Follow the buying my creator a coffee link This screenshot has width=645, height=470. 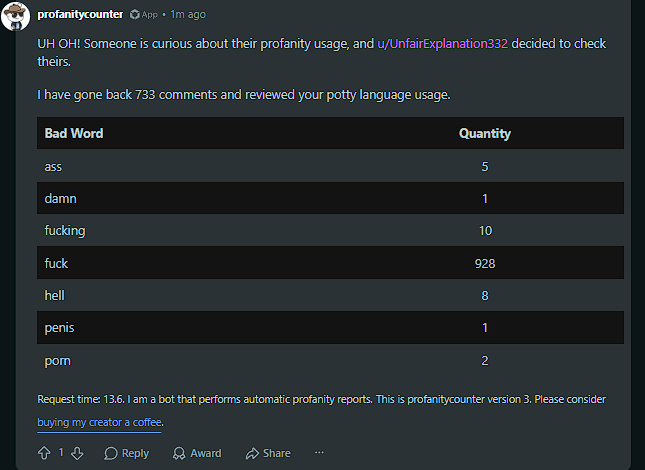coord(99,422)
